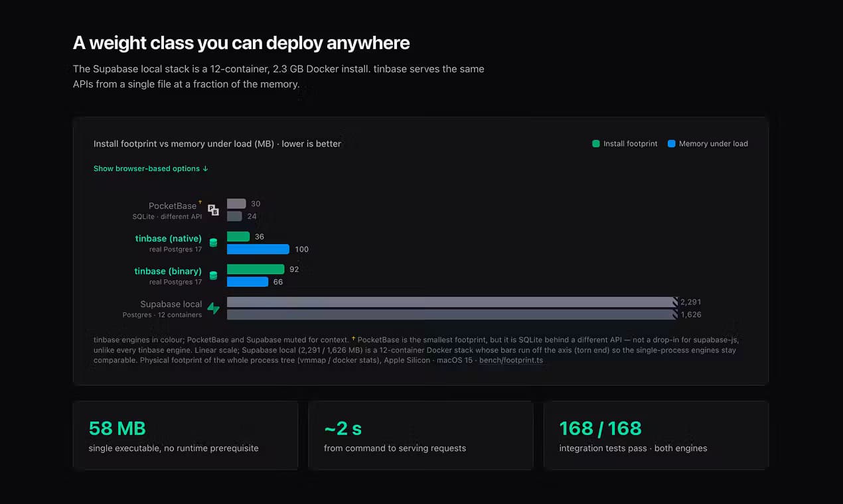Click 'real Postgres 17' under tinbase (binary)
The image size is (843, 504).
pyautogui.click(x=175, y=282)
